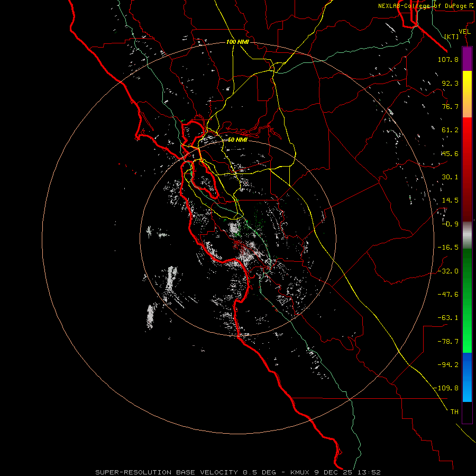This screenshot has height=476, width=476.
Task: Click the gray near-zero segment of color bar
Action: pos(467,234)
